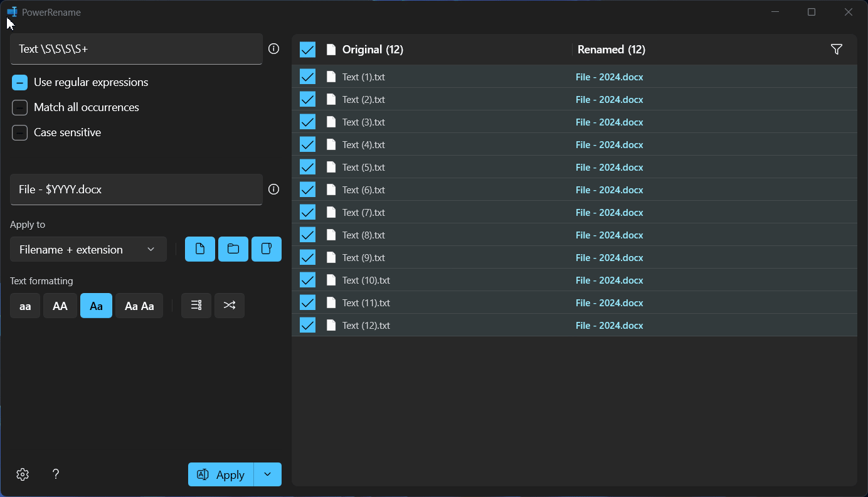Select lowercase 'aa' text formatting
Viewport: 868px width, 497px height.
[25, 306]
